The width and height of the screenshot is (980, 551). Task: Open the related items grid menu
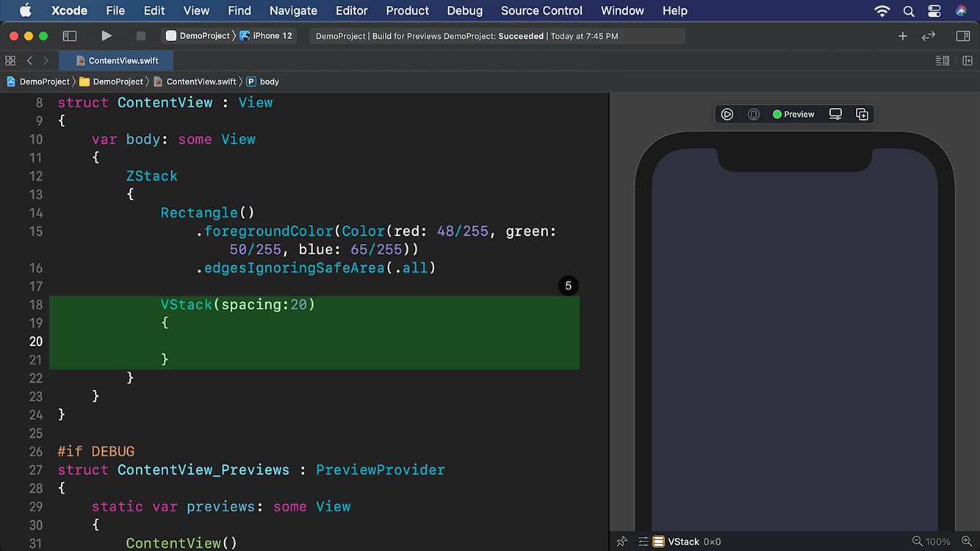[10, 61]
